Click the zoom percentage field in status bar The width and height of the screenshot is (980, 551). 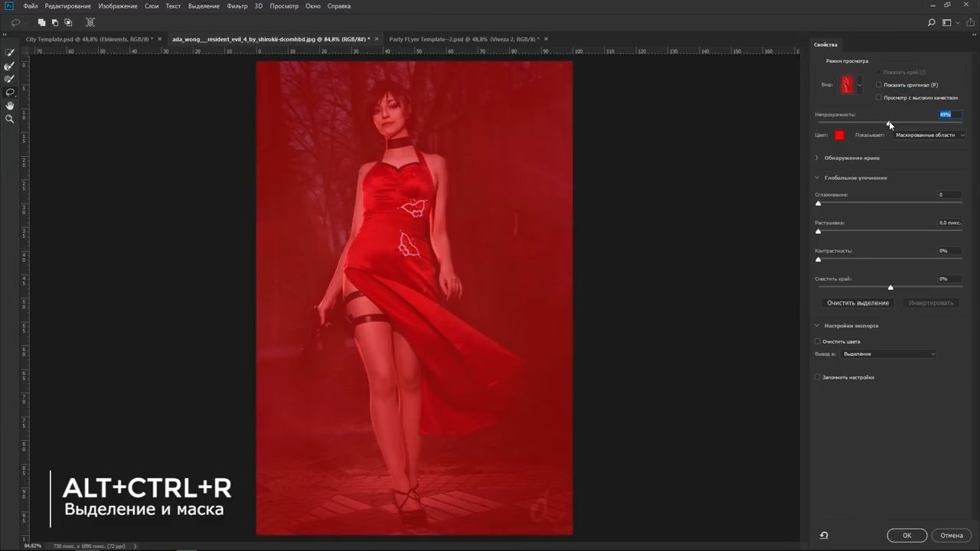33,546
